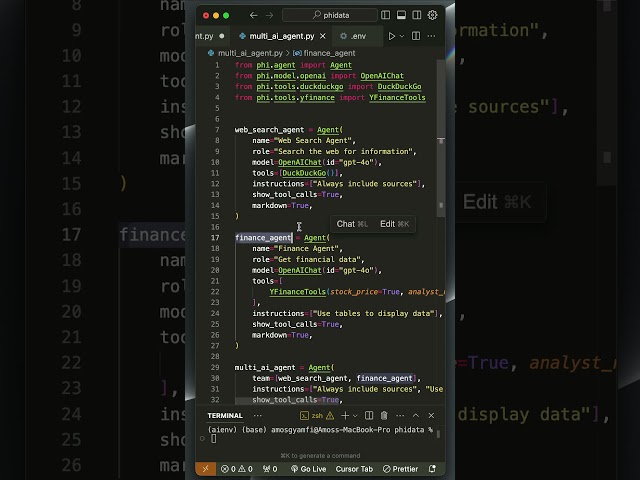Select the zsh terminal shell indicator
The width and height of the screenshot is (640, 480).
(x=311, y=416)
